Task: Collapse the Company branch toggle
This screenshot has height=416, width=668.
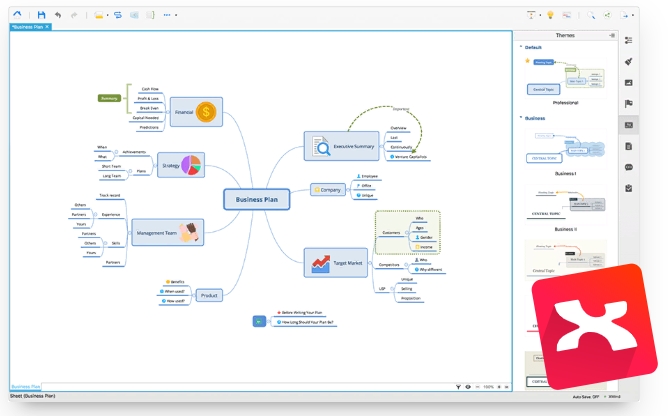Action: [x=348, y=190]
